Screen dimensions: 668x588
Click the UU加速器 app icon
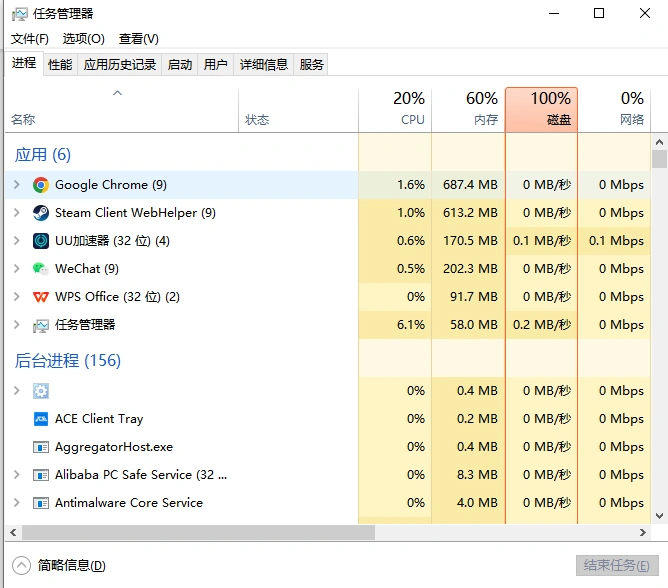coord(41,241)
